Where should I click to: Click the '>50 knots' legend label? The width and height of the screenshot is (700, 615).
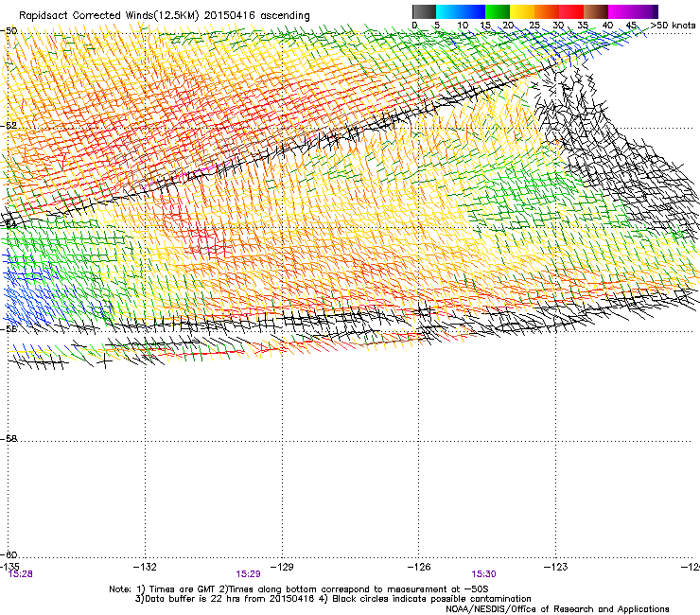point(673,26)
